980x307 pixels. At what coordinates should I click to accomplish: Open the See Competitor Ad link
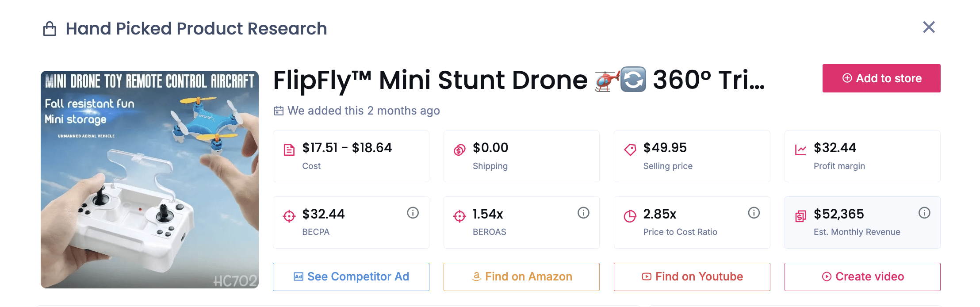point(351,276)
